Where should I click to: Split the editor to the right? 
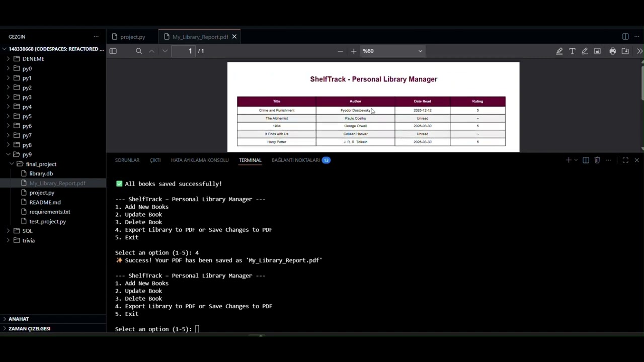625,37
